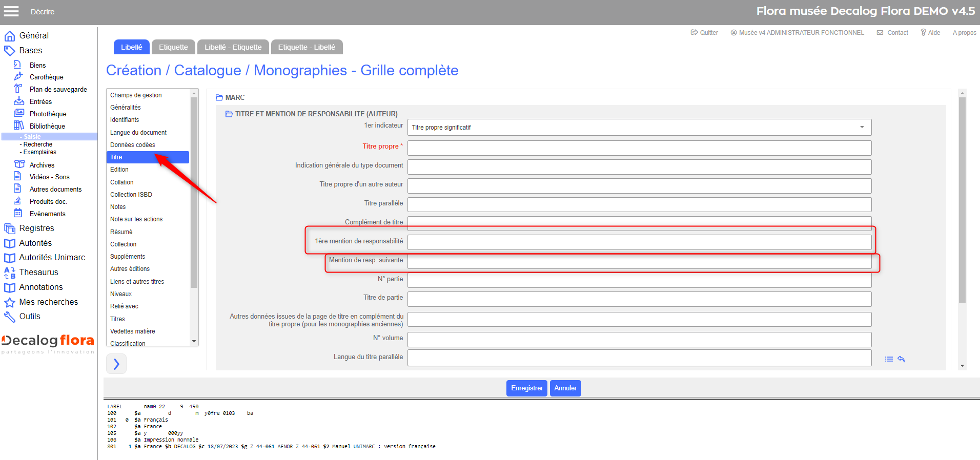Click the N° volume input field
980x460 pixels.
coord(639,339)
